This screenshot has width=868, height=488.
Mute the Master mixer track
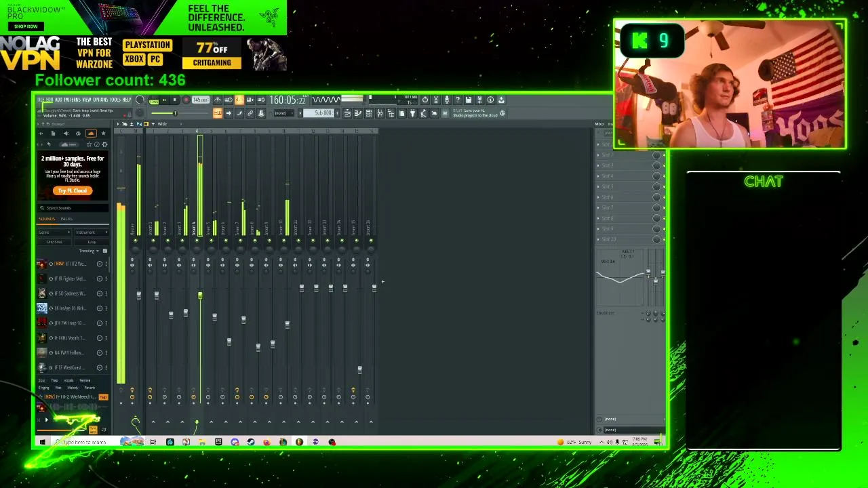pyautogui.click(x=135, y=241)
